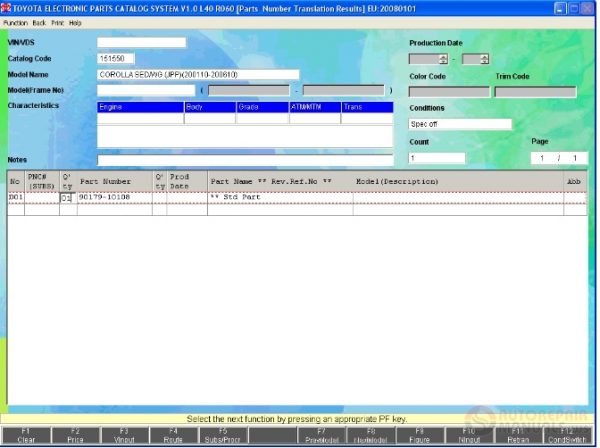Click the F12 CondSwitch button
The width and height of the screenshot is (600, 448).
[x=567, y=436]
